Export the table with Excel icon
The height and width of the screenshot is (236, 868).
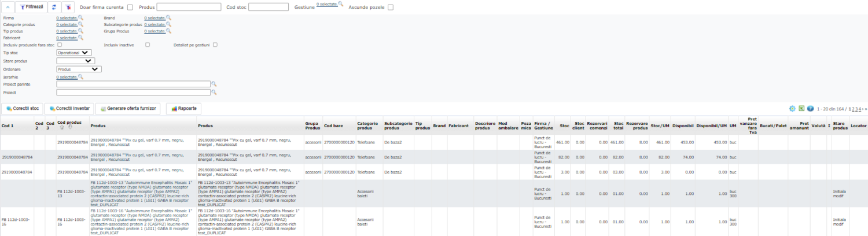click(x=801, y=108)
